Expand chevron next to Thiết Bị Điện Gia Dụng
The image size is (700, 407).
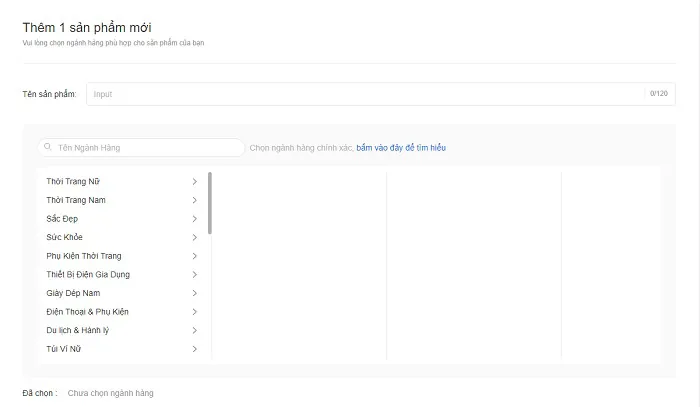(195, 274)
